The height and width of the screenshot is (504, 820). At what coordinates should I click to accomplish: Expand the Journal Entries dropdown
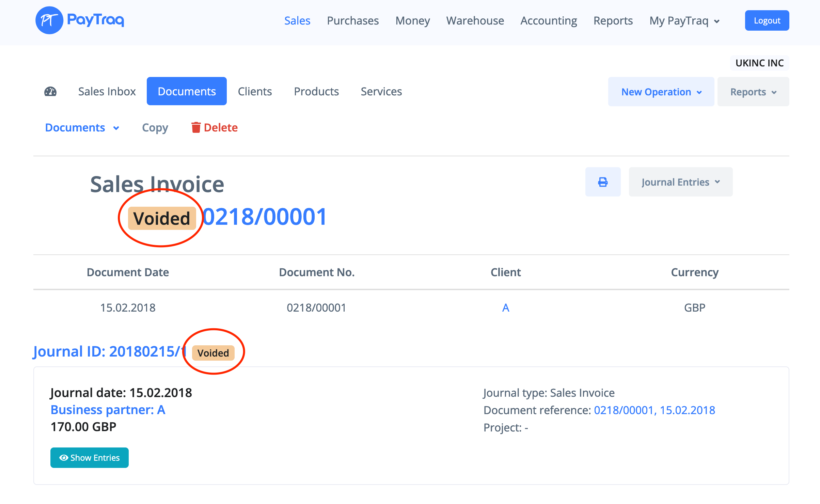680,182
